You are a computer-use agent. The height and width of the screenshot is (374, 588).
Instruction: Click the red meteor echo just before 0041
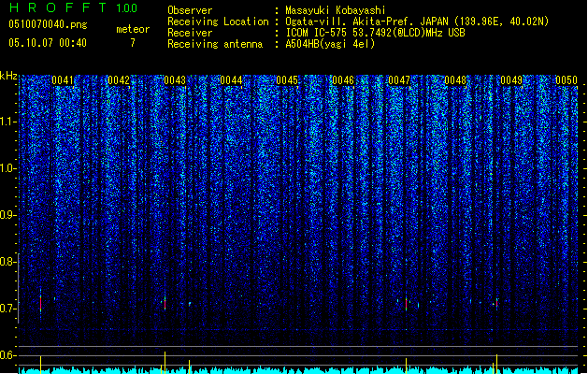[40, 302]
